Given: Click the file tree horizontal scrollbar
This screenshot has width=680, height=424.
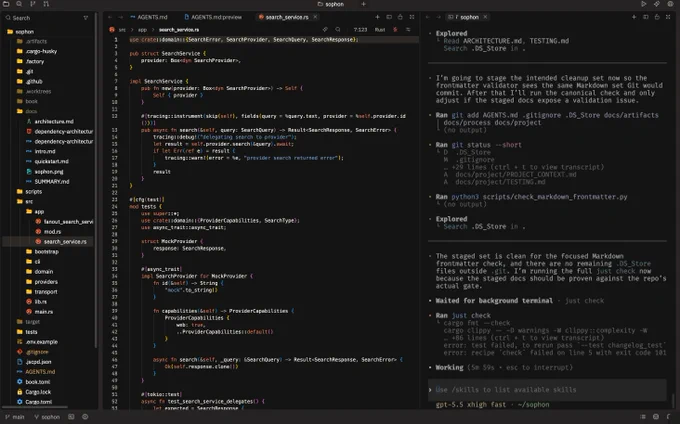Looking at the screenshot, I should tap(35, 407).
